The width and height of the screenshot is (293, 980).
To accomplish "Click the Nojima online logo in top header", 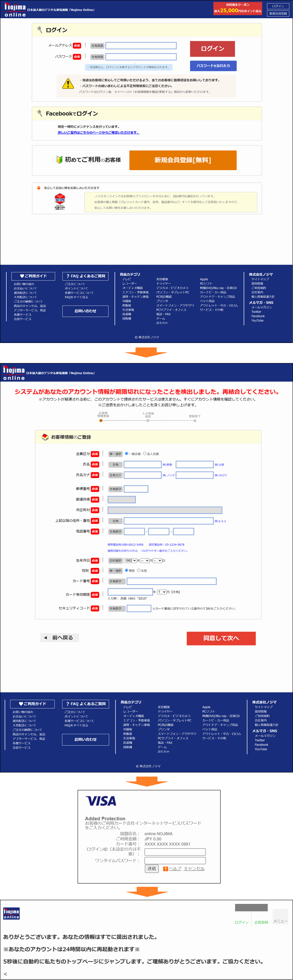I will pos(15,10).
